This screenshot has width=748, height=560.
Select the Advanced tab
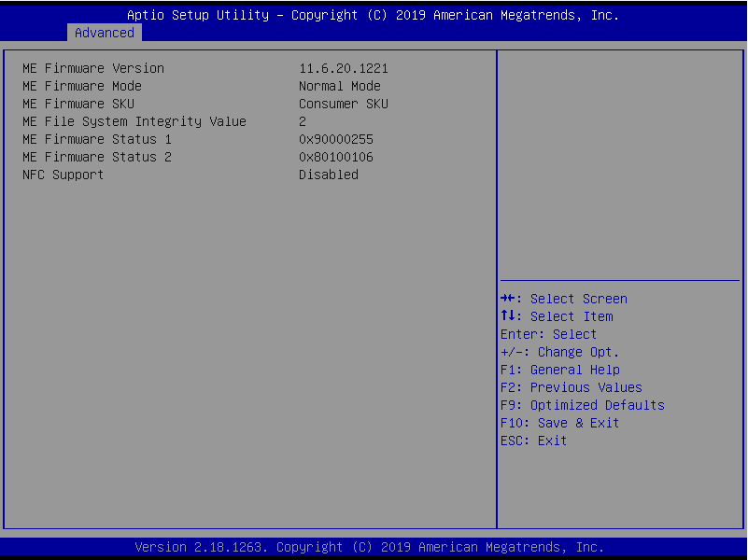[105, 33]
